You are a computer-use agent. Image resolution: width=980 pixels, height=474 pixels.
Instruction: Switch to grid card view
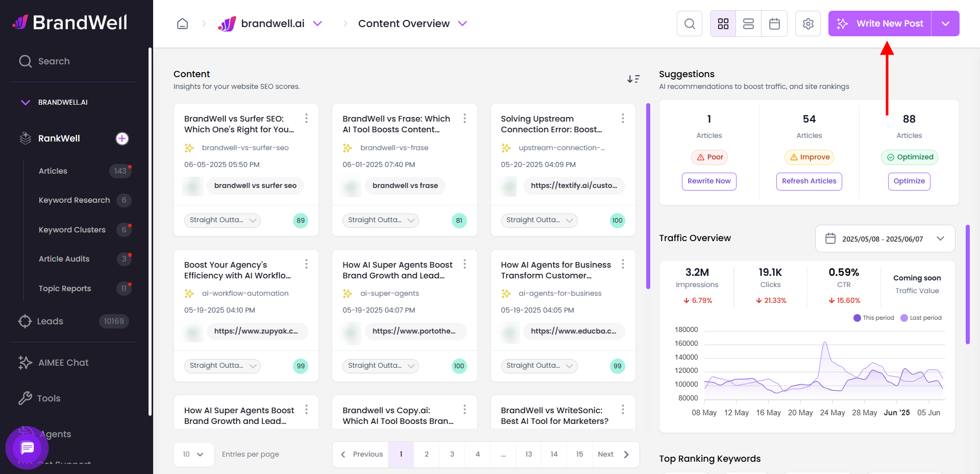[723, 23]
